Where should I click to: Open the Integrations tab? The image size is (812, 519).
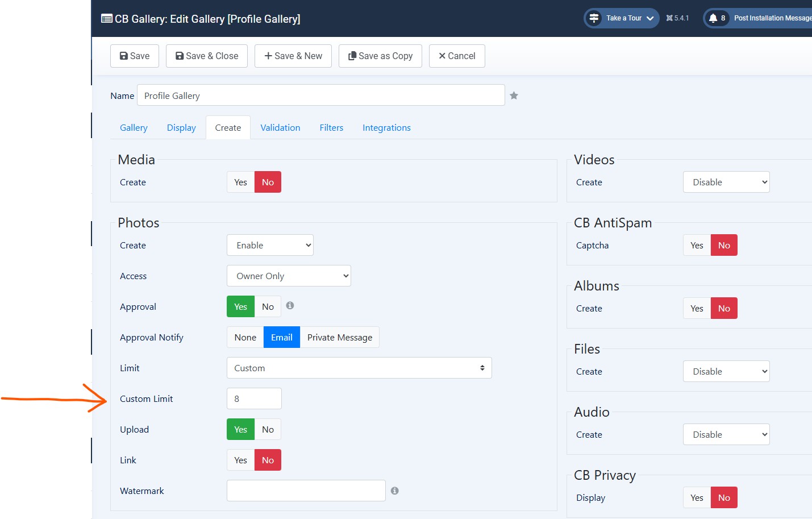[386, 128]
